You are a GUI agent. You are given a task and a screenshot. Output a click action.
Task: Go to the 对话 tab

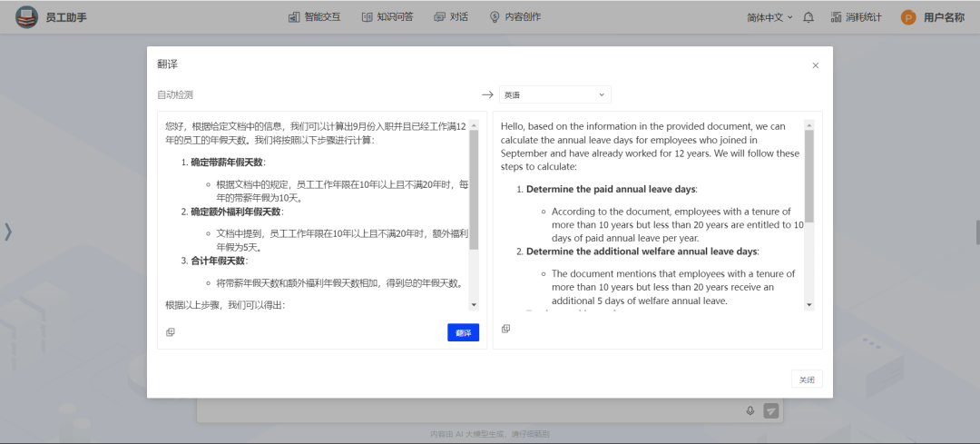451,17
